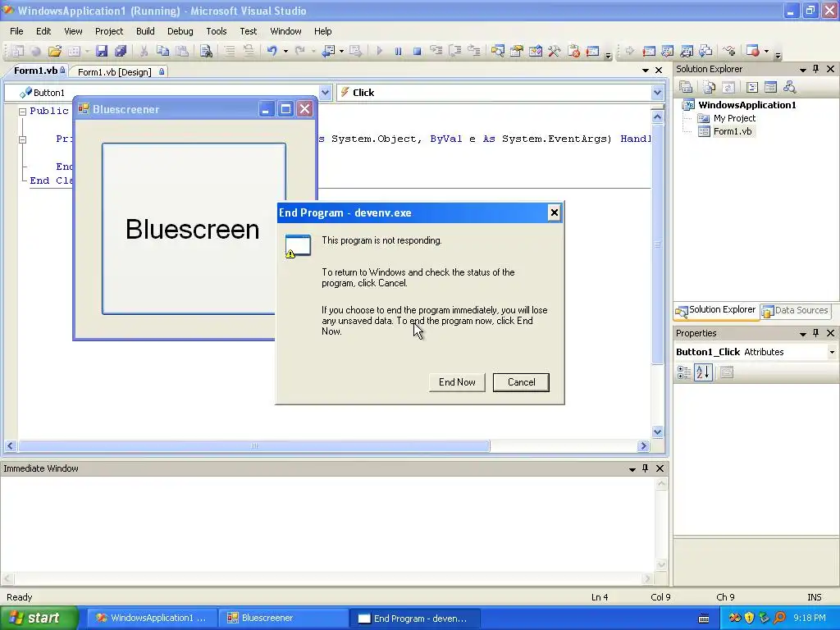
Task: Click the View Class Diagram icon in Solution Explorer
Action: [790, 87]
